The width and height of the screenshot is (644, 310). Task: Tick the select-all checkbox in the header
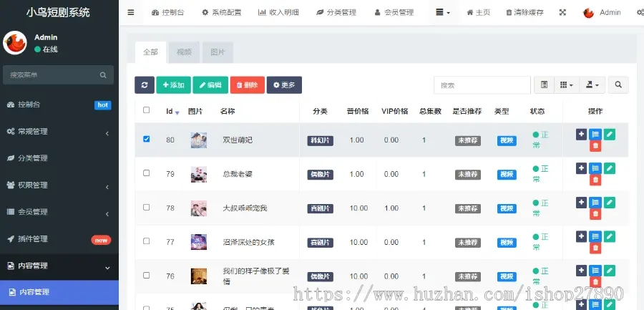[x=146, y=110]
